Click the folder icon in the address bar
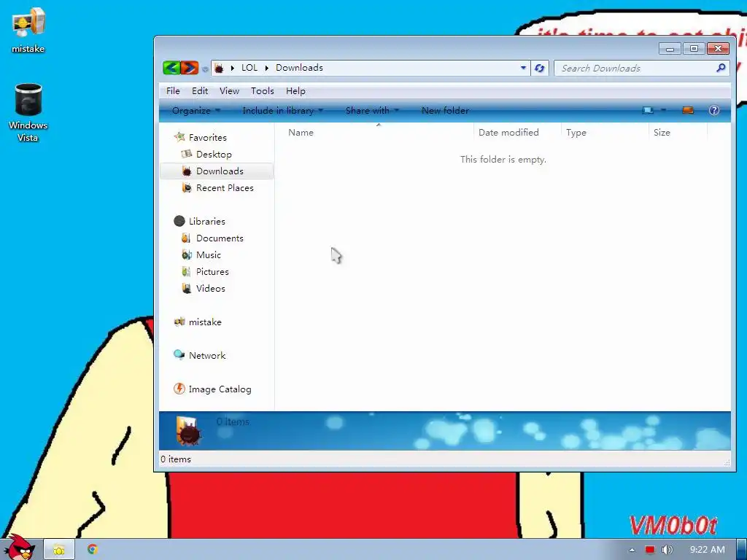 click(219, 68)
